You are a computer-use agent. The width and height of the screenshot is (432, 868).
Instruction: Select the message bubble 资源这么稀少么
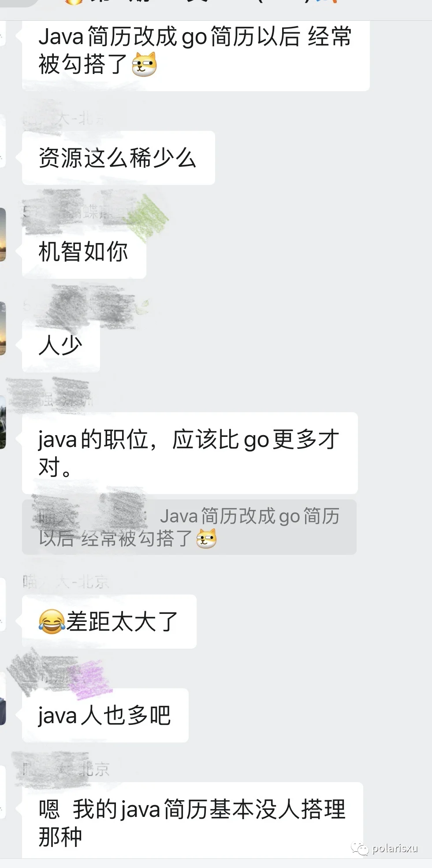118,158
